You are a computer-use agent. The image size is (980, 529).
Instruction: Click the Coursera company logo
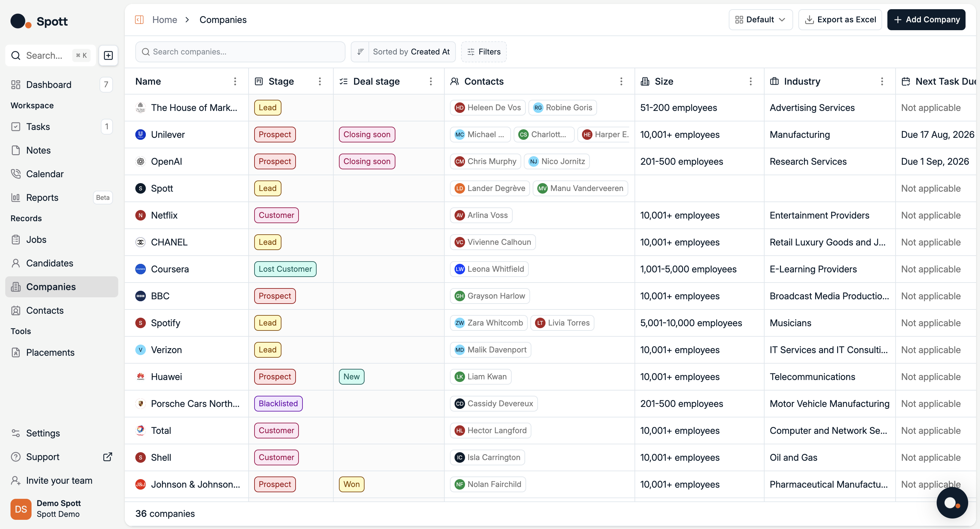(x=140, y=269)
